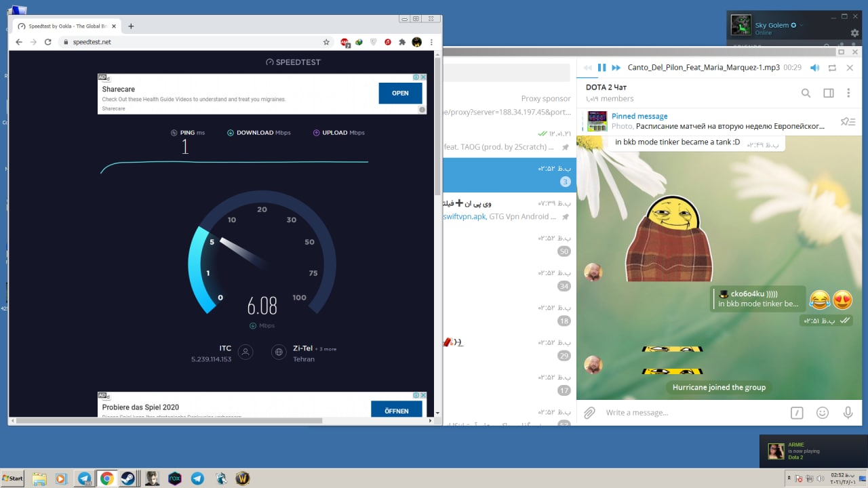Skip to next track in Telegram player
The height and width of the screenshot is (488, 868).
616,68
